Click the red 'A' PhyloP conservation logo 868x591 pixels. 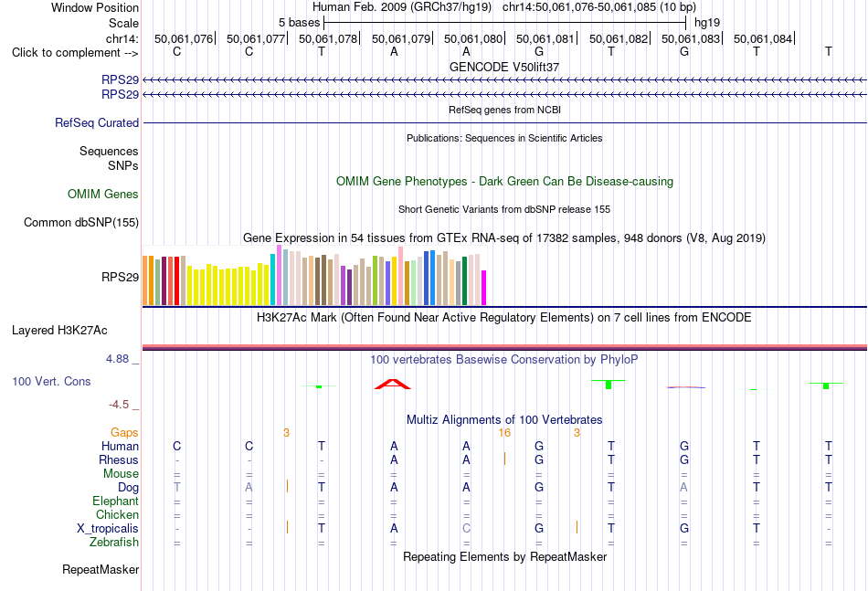pyautogui.click(x=393, y=384)
